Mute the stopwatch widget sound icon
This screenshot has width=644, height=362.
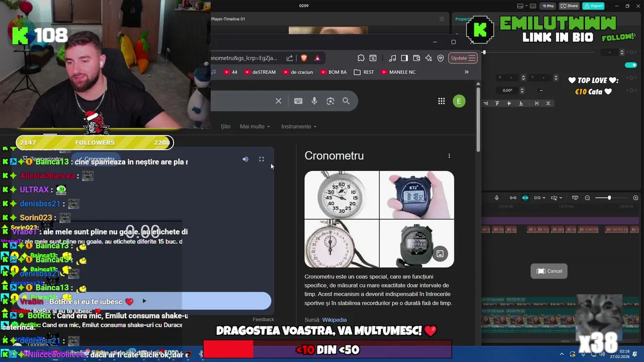246,159
